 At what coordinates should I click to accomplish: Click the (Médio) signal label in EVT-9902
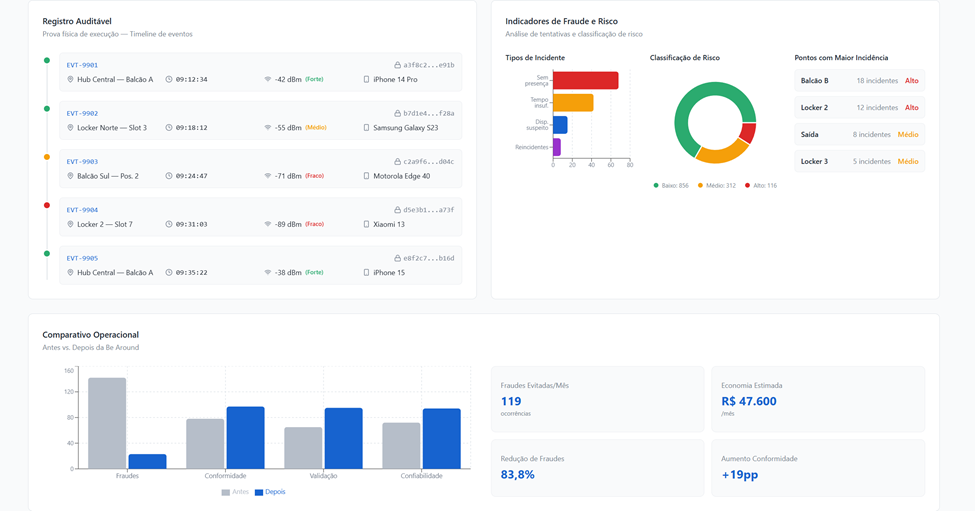(x=316, y=127)
